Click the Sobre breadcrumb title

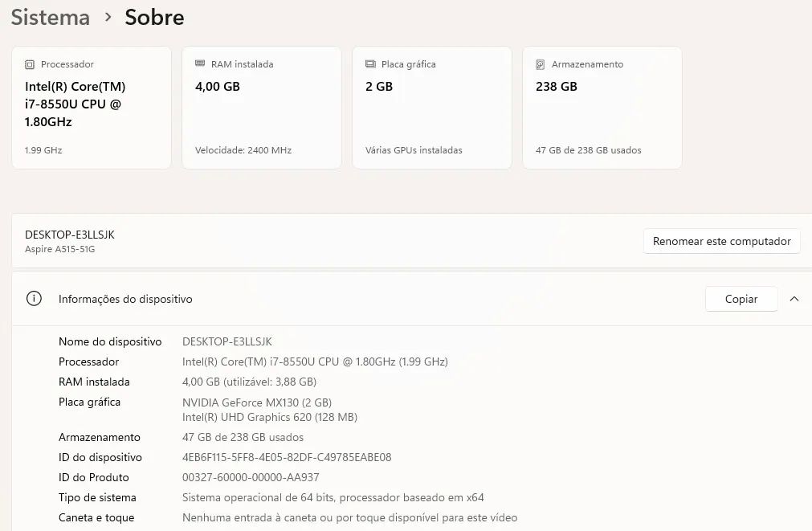point(154,17)
